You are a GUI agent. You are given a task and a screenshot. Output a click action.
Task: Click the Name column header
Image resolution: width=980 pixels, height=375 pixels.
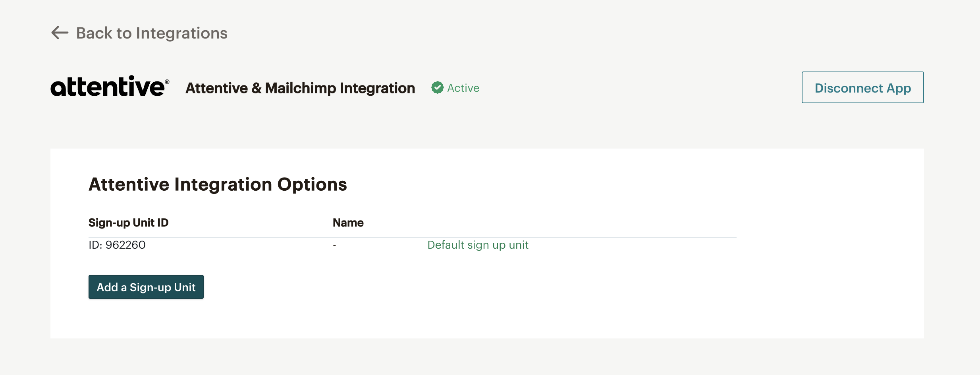348,222
